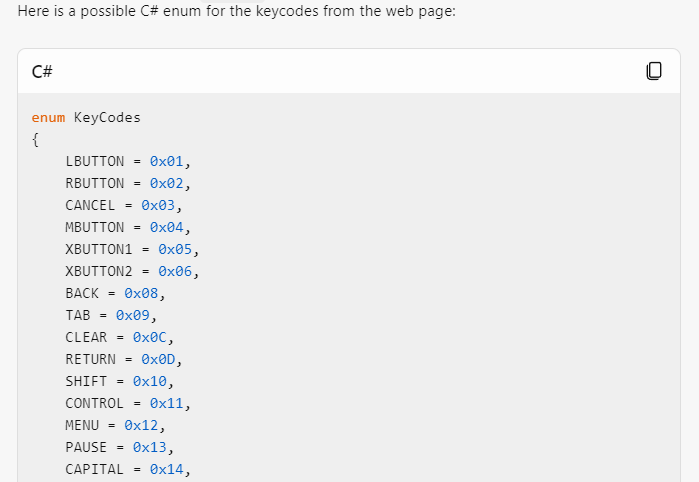Click the TAB entry in the enum
This screenshot has height=482, width=699.
pos(78,315)
